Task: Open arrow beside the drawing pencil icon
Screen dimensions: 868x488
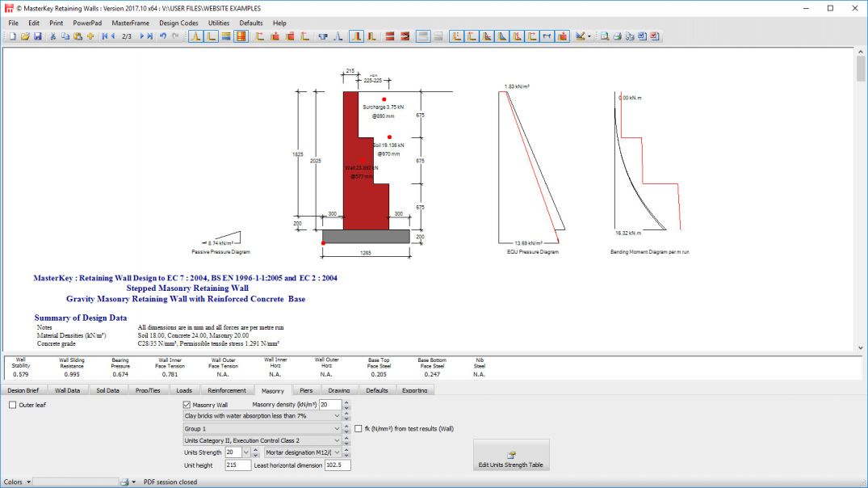Action: click(589, 36)
